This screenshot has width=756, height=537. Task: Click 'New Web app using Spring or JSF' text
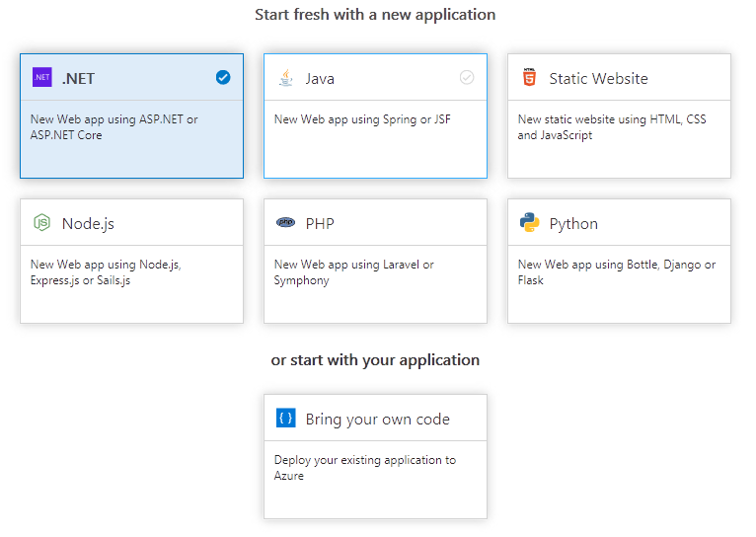coord(362,119)
